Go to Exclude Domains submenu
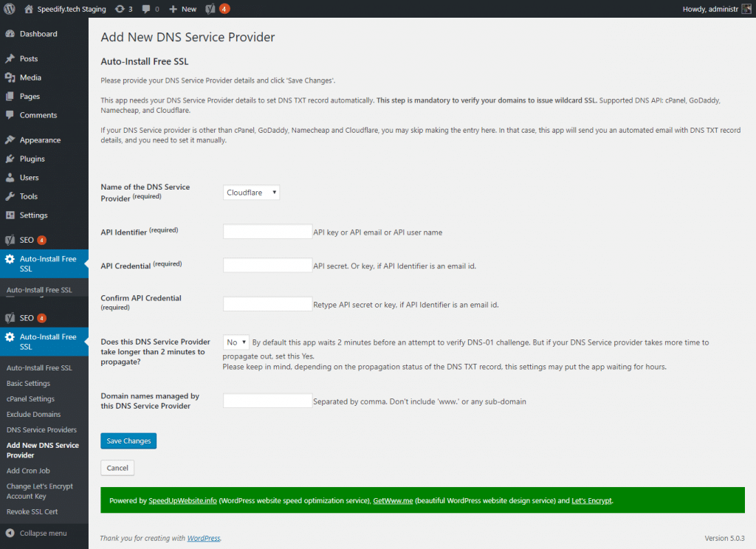 coord(33,414)
